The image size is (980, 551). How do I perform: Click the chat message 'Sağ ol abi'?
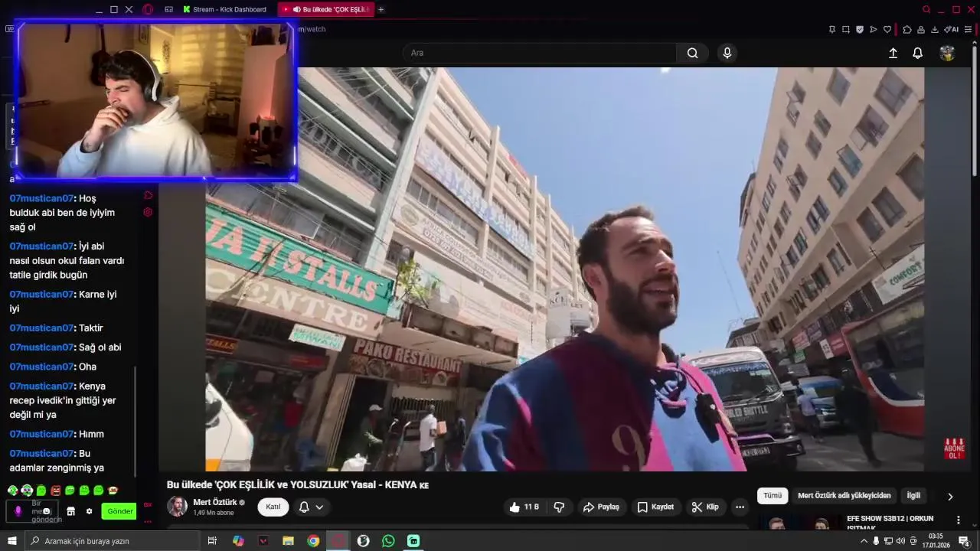(x=100, y=347)
